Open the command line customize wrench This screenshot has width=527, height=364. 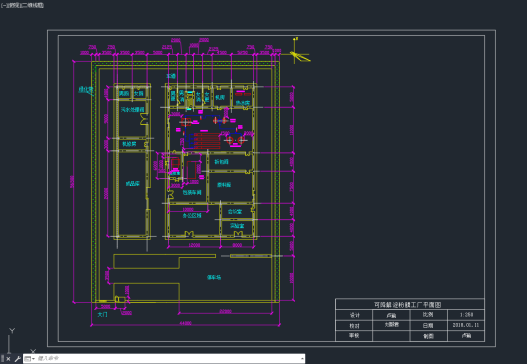pos(17,359)
